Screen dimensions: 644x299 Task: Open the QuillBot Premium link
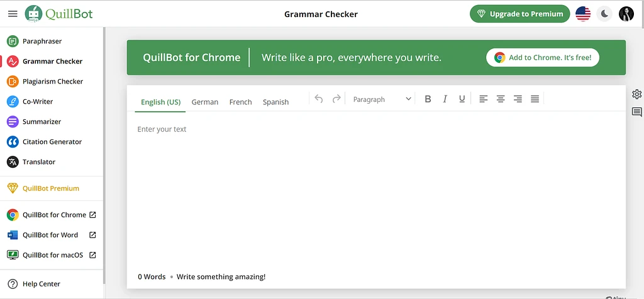(52, 188)
